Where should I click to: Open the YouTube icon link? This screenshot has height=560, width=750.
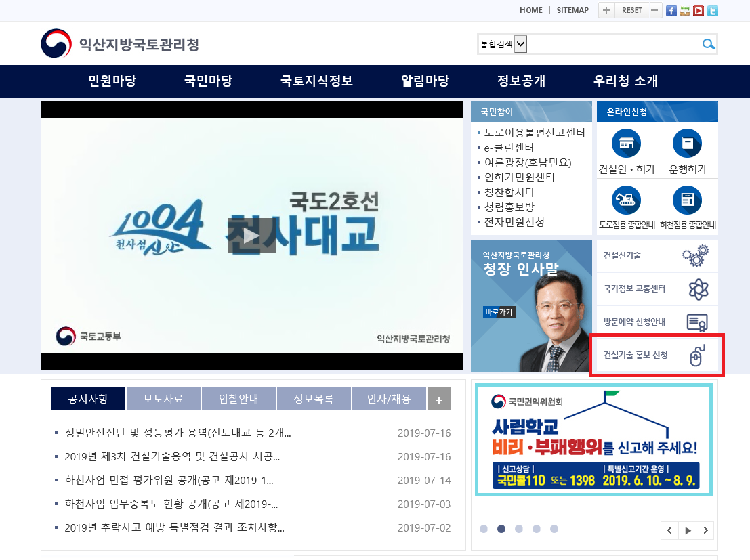699,11
